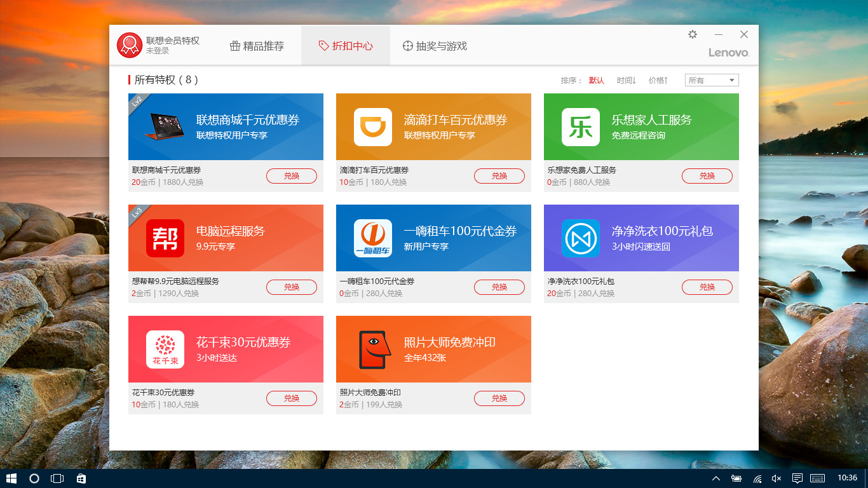
Task: Sort privileges by 时间 time
Action: [x=626, y=81]
